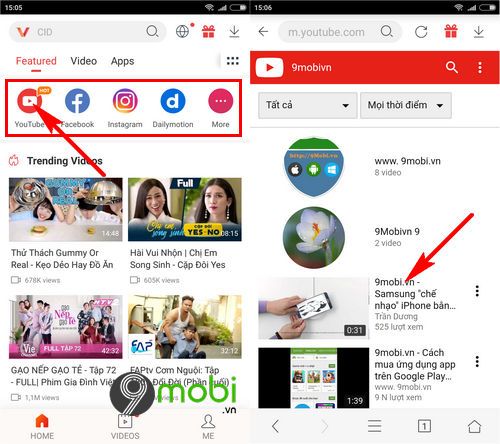Screen dimensions: 500x444
Task: Open Hài Vui Nhộn video title
Action: point(178,259)
